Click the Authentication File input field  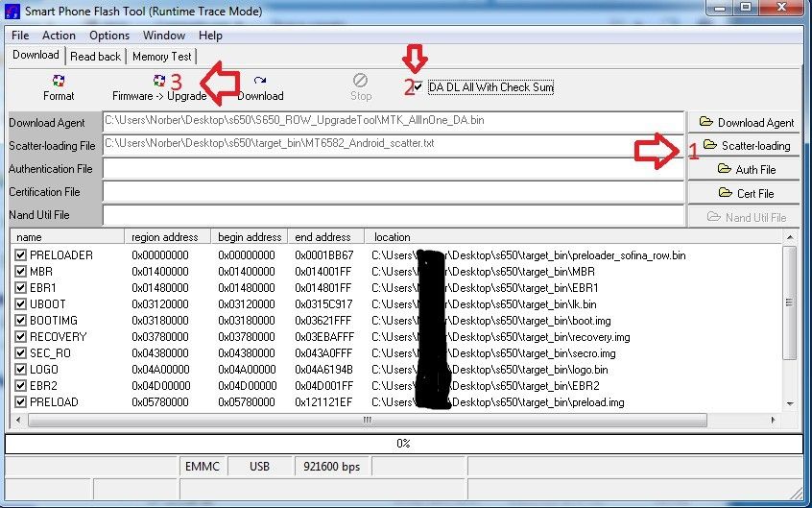point(394,168)
